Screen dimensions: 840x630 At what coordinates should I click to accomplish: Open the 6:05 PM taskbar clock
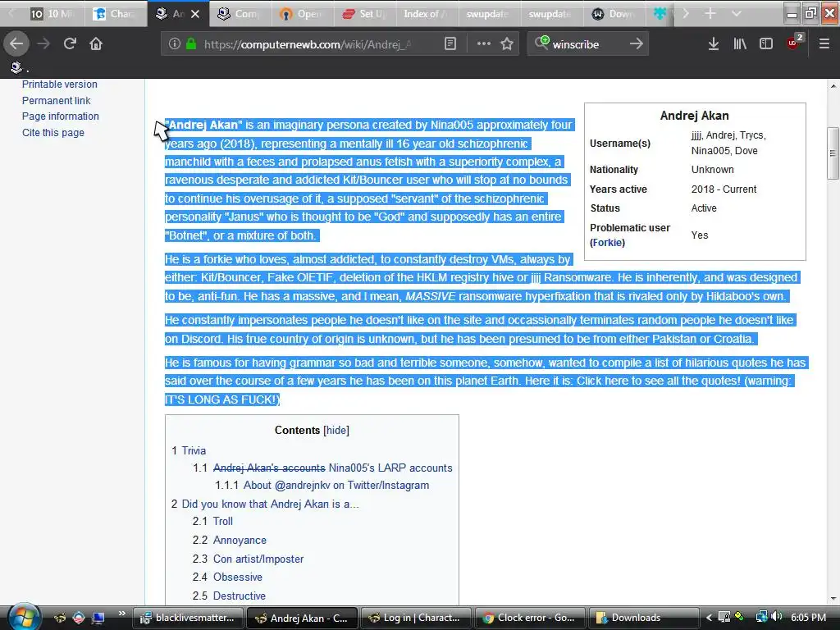click(808, 617)
